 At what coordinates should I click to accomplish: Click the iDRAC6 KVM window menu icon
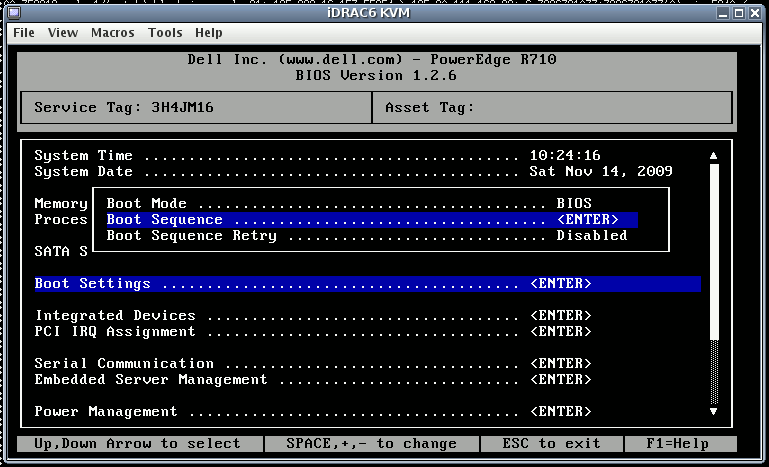tap(14, 13)
